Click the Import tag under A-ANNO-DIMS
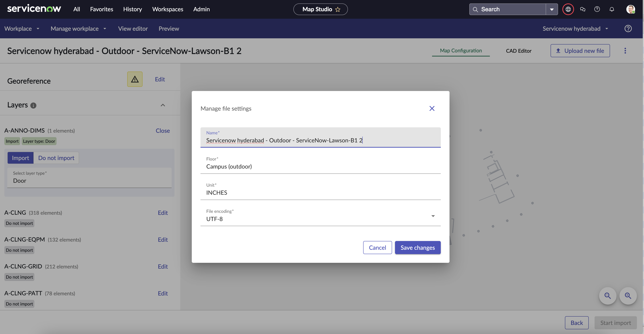Image resolution: width=644 pixels, height=334 pixels. 12,141
